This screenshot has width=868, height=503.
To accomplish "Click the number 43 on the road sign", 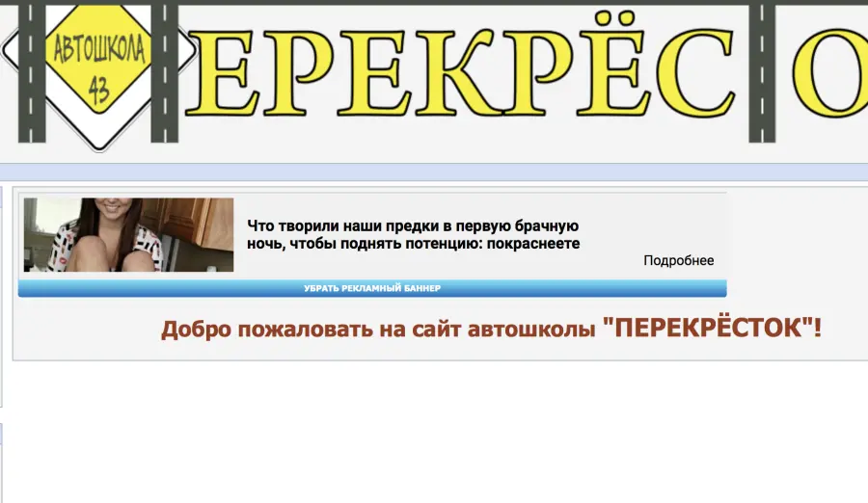I will click(98, 90).
